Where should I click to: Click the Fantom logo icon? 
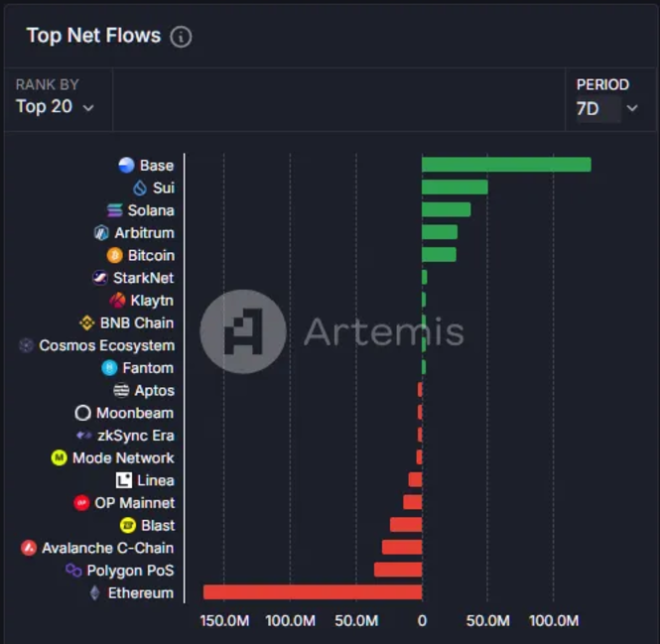[x=110, y=368]
